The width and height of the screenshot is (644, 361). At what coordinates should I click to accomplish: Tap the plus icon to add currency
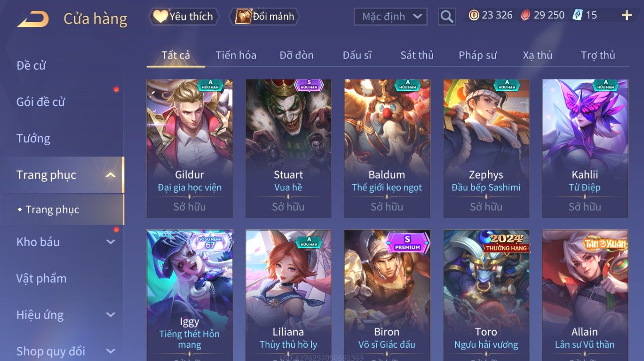pos(626,15)
